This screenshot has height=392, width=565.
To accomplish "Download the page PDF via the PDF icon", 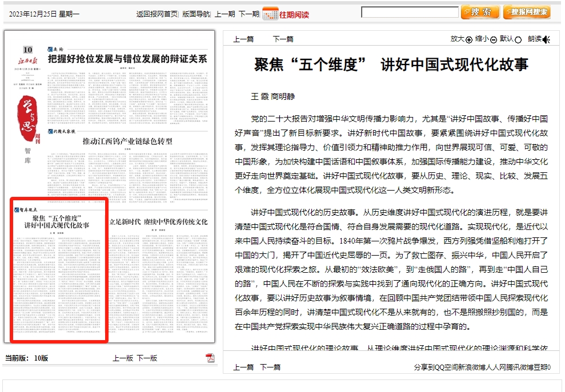I will (210, 358).
